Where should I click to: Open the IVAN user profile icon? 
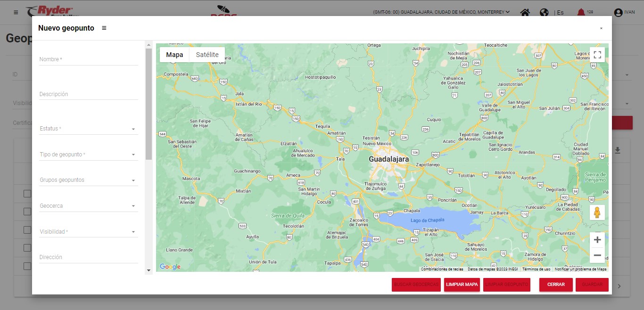pos(619,12)
